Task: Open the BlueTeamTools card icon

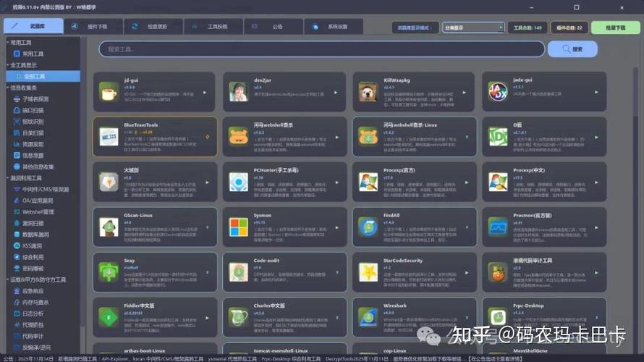Action: (x=109, y=136)
